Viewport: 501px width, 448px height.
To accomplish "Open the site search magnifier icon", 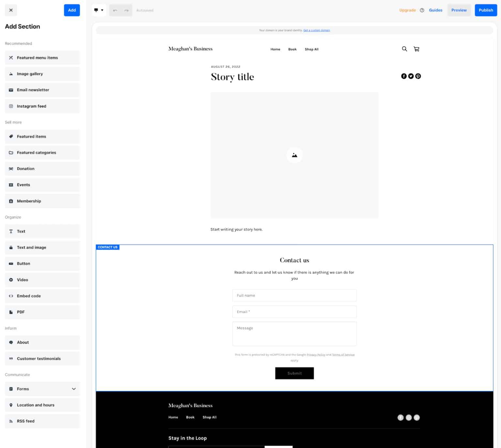I will tap(404, 49).
